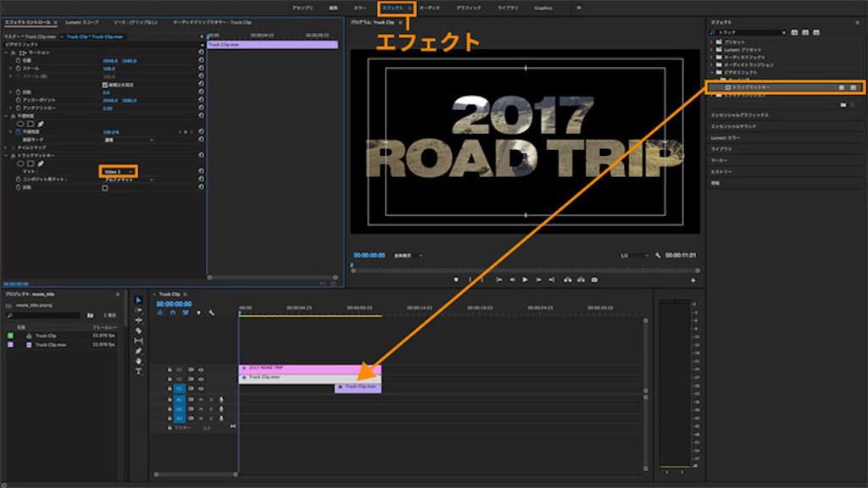The width and height of the screenshot is (868, 488).
Task: Switch to the エフェクト workspace tab
Action: pos(393,8)
